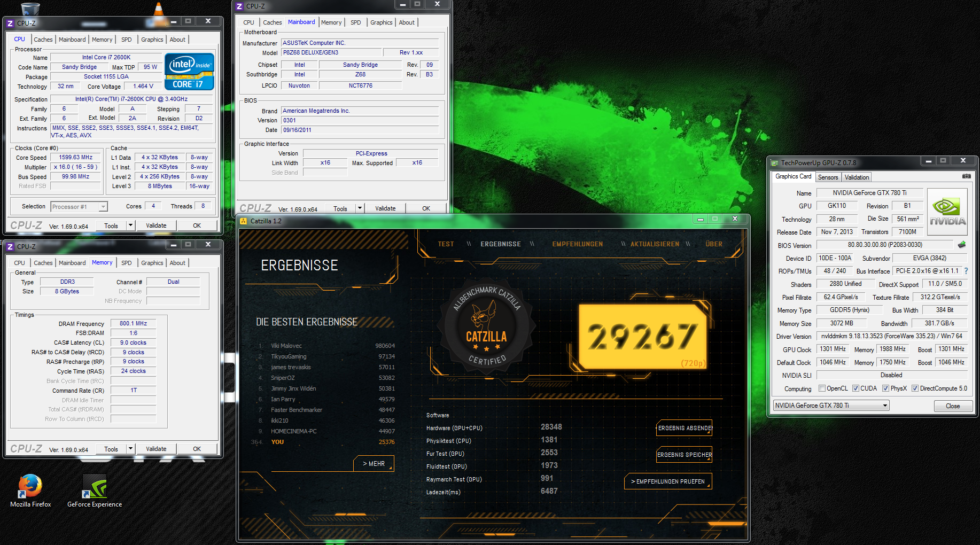Click the CPU-Z Memory window title icon

(10, 246)
